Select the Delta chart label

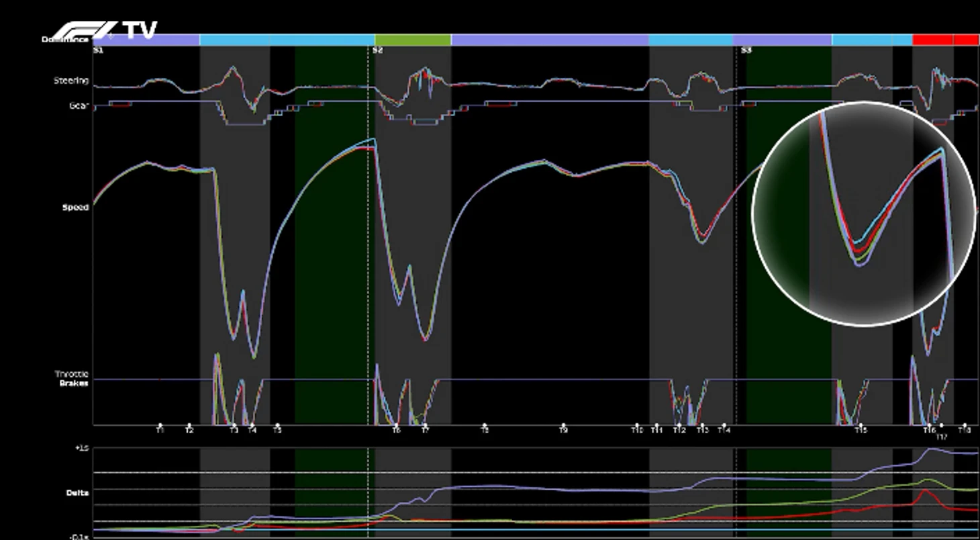(77, 493)
